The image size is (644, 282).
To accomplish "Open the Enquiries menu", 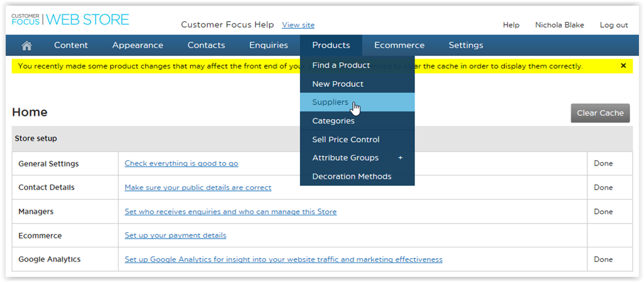I will [x=269, y=45].
